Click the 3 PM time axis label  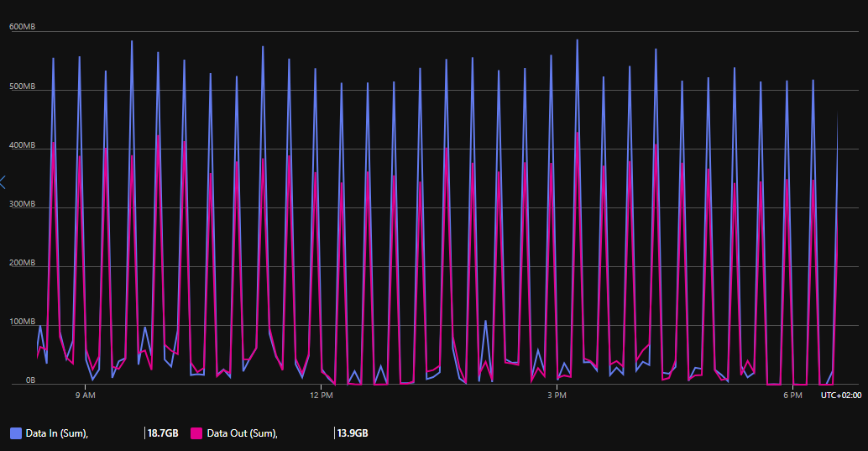(x=557, y=395)
